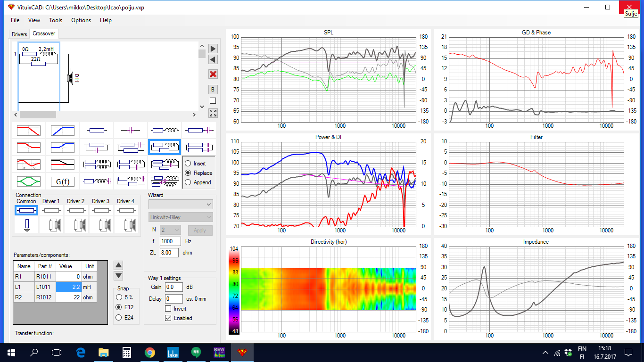The image size is (644, 362).
Task: Select Driver 3 speaker connection icon
Action: pyautogui.click(x=101, y=225)
